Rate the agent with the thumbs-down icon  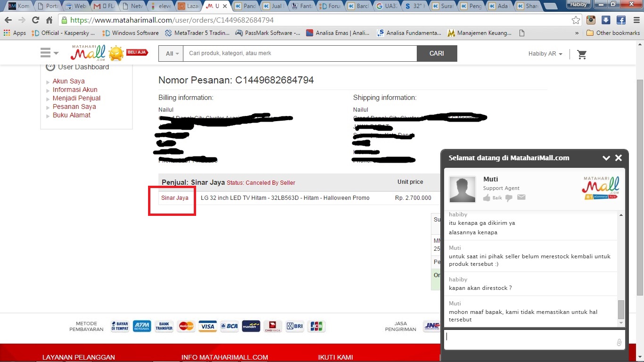[509, 198]
